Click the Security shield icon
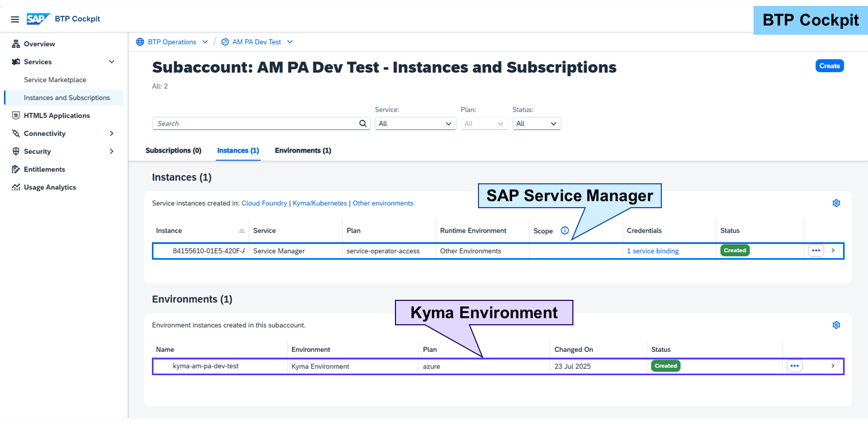868x424 pixels. coord(16,151)
